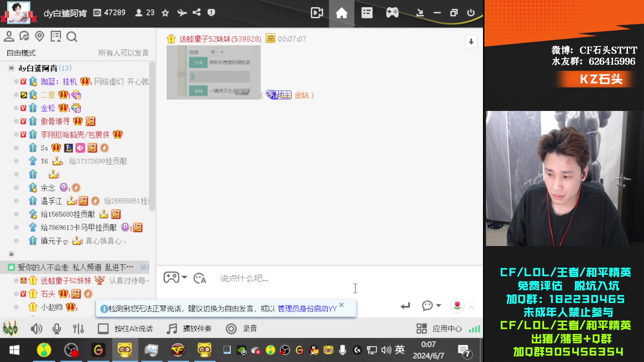
Task: Open the game controller icon in header
Action: pyautogui.click(x=392, y=13)
